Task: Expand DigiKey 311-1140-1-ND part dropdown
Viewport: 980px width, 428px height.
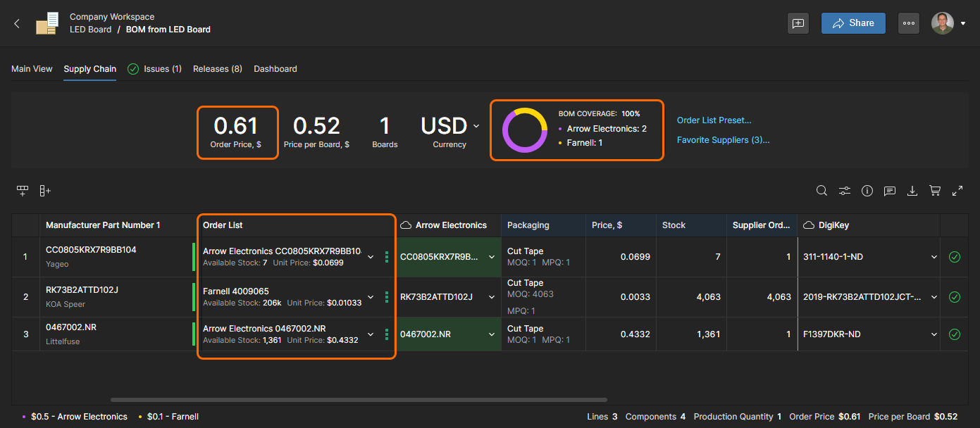Action: (934, 257)
